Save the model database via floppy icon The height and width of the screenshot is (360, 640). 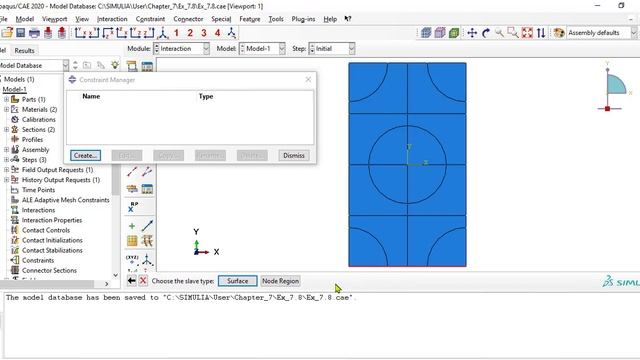[x=20, y=33]
